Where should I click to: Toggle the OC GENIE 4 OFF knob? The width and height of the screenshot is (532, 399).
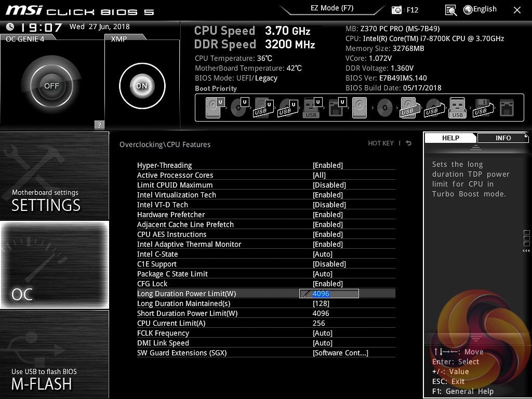[x=51, y=86]
